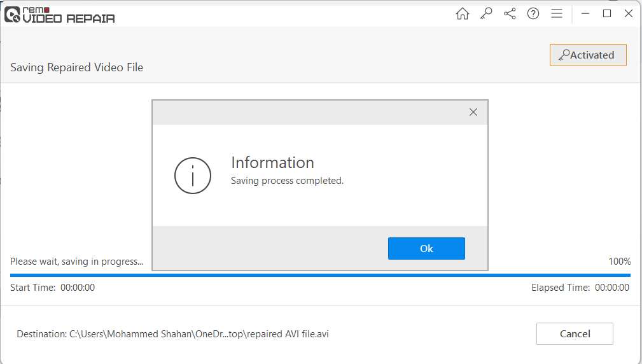The width and height of the screenshot is (642, 364).
Task: Click the key registration icon in title bar
Action: tap(486, 13)
